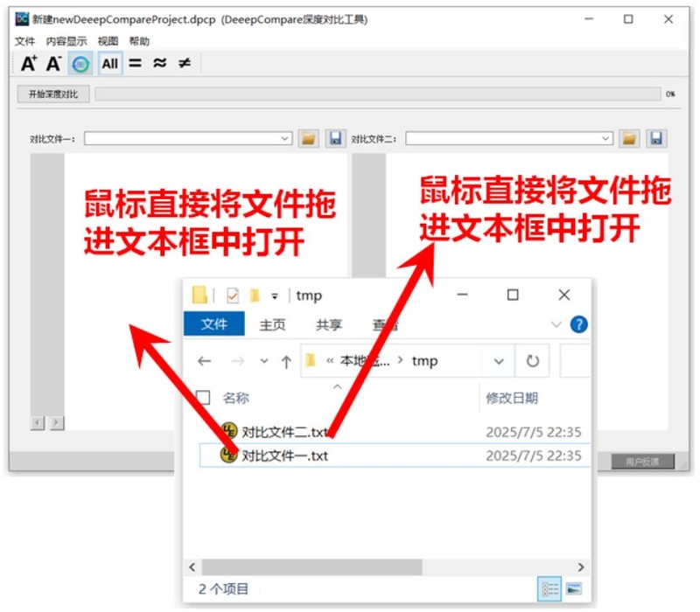This screenshot has width=700, height=612.
Task: Select the 共享 tab in Explorer
Action: tap(329, 324)
